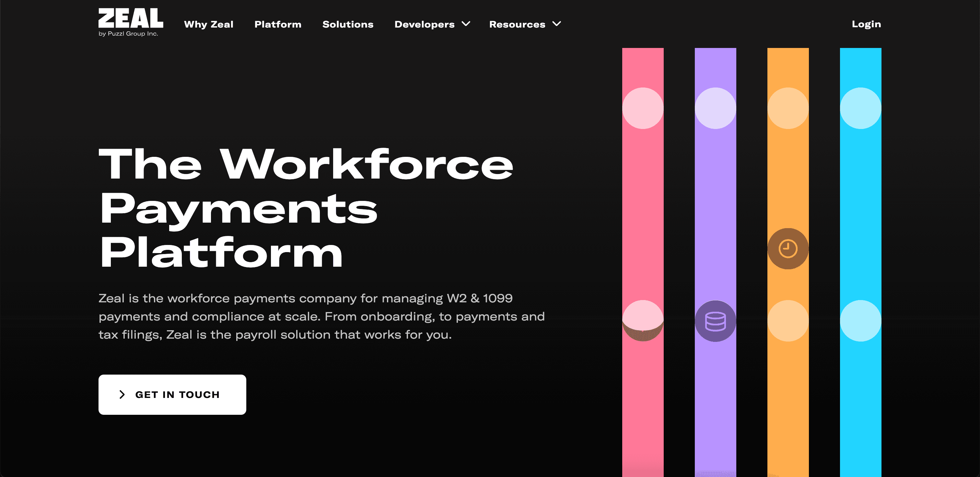Expand the Developers dropdown chevron

[x=466, y=24]
